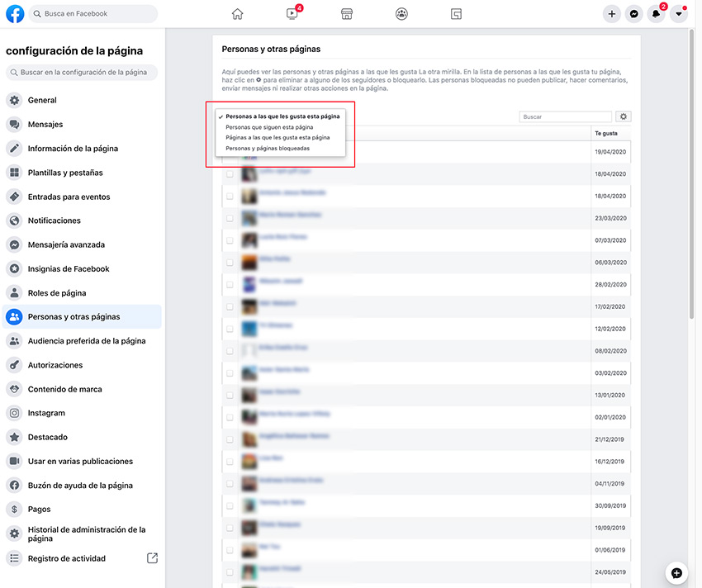
Task: Check the first person in the likes list
Action: click(x=230, y=154)
